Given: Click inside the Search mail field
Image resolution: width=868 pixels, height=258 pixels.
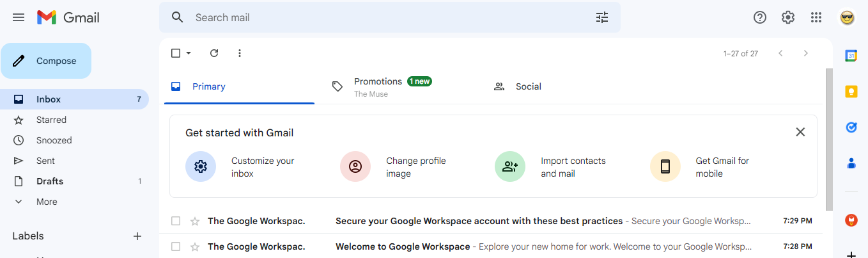Looking at the screenshot, I should point(390,17).
